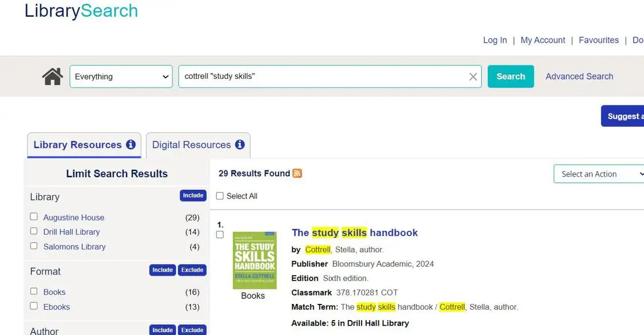Enable the Drill Hall Library filter checkbox
The height and width of the screenshot is (335, 644).
(x=34, y=231)
